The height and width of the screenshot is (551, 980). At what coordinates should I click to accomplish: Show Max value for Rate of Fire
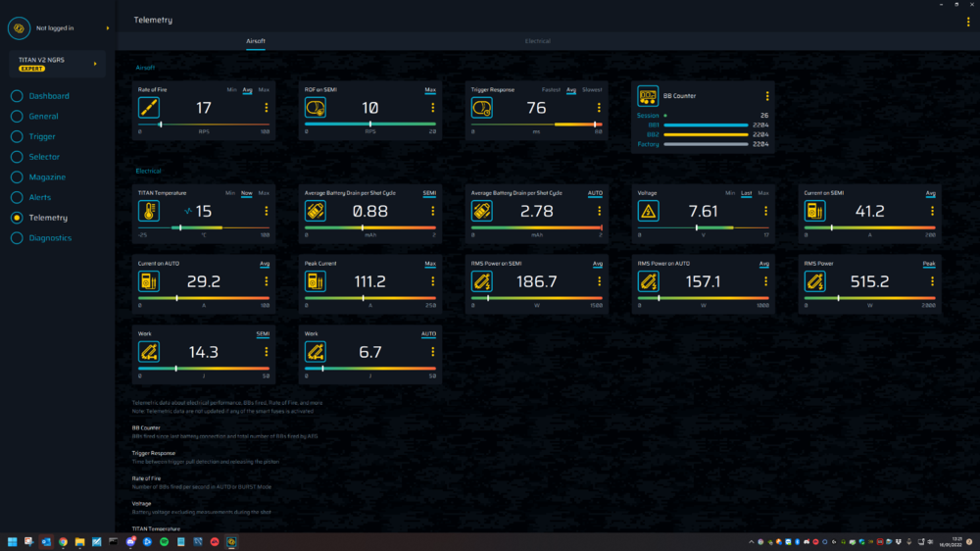click(x=264, y=90)
